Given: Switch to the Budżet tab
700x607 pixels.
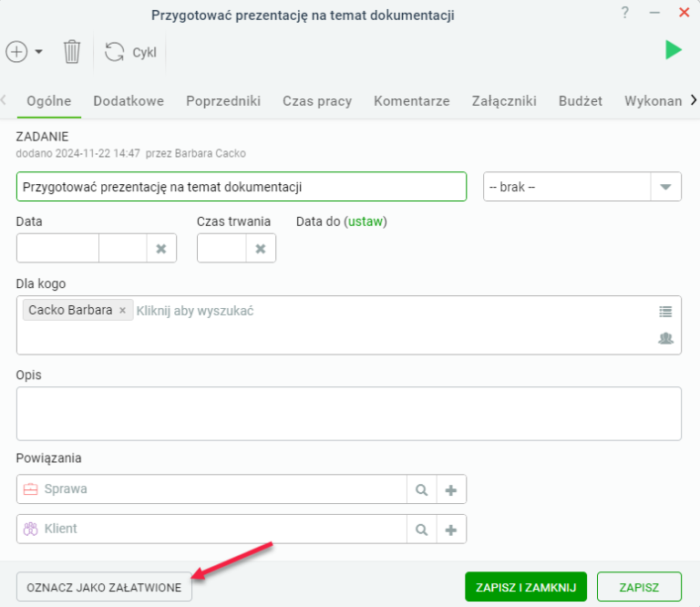Looking at the screenshot, I should click(x=581, y=101).
